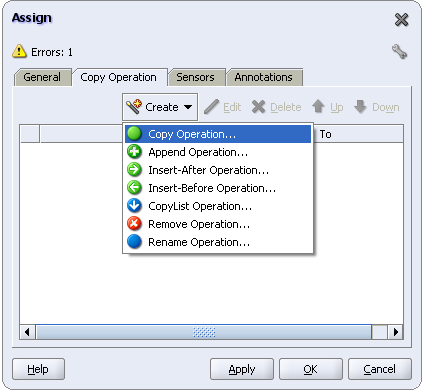Click the To column header

[359, 134]
